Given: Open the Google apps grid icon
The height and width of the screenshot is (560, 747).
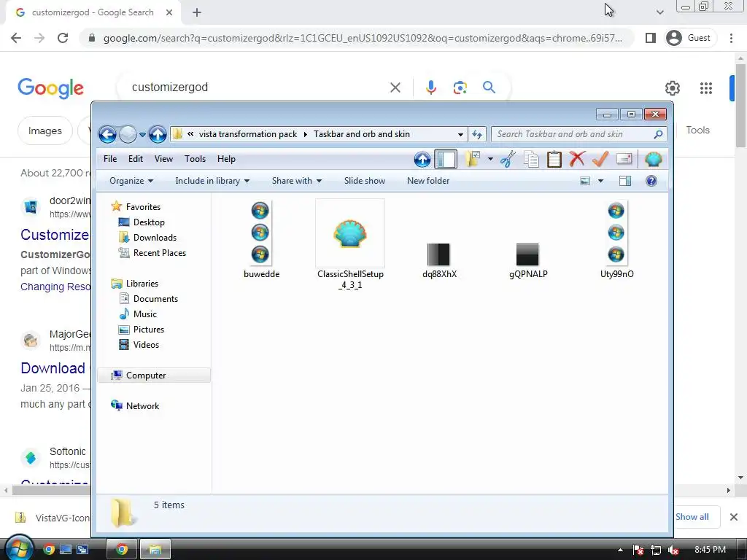Looking at the screenshot, I should 706,88.
